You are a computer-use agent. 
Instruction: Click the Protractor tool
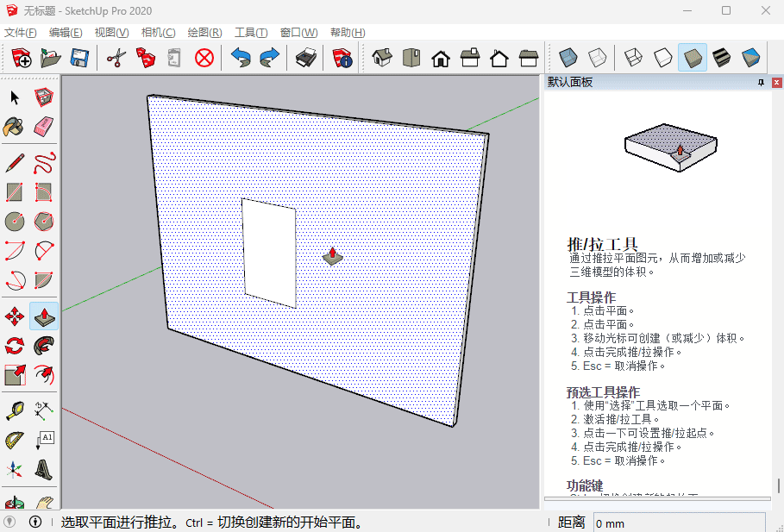pos(15,440)
